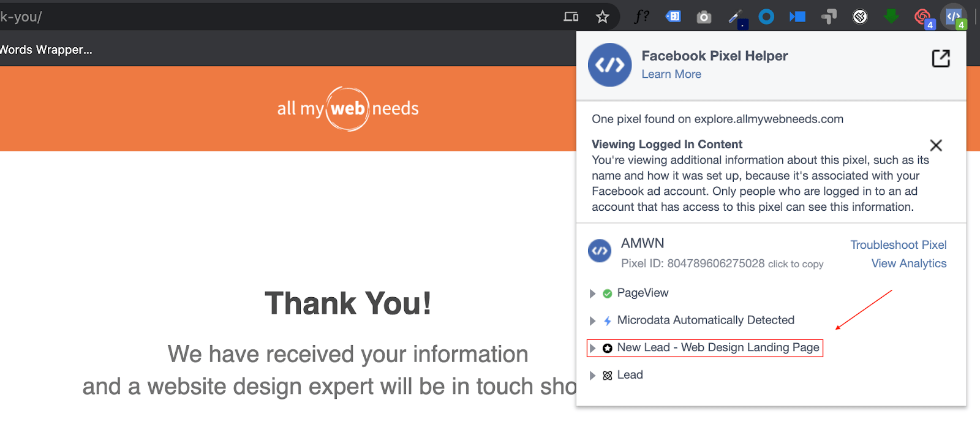Copy the Pixel ID 804789606275028
Screen dimensions: 980x443
pos(722,263)
